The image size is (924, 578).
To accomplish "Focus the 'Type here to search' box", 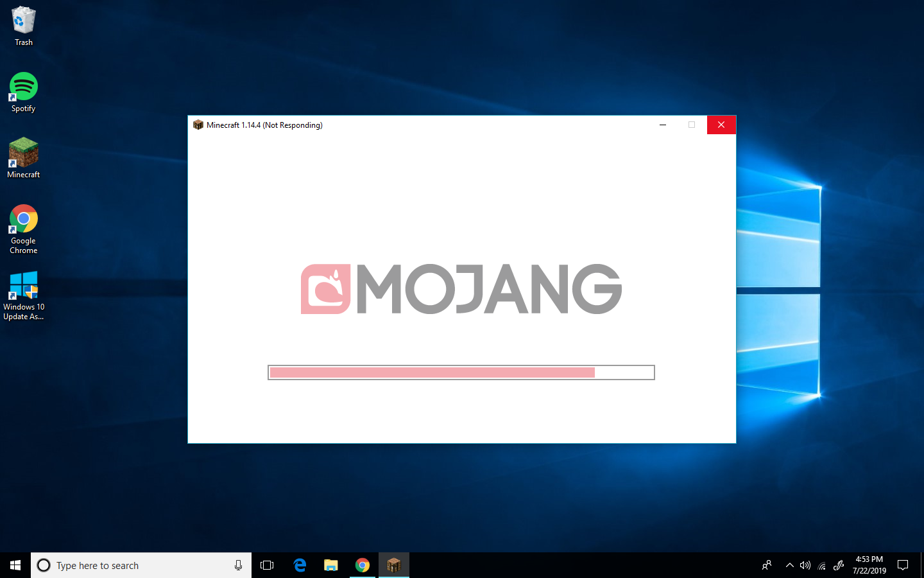I will tap(141, 565).
